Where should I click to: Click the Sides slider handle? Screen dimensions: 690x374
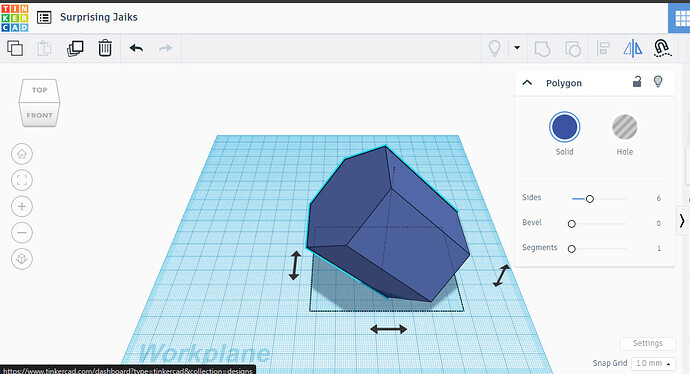point(590,199)
